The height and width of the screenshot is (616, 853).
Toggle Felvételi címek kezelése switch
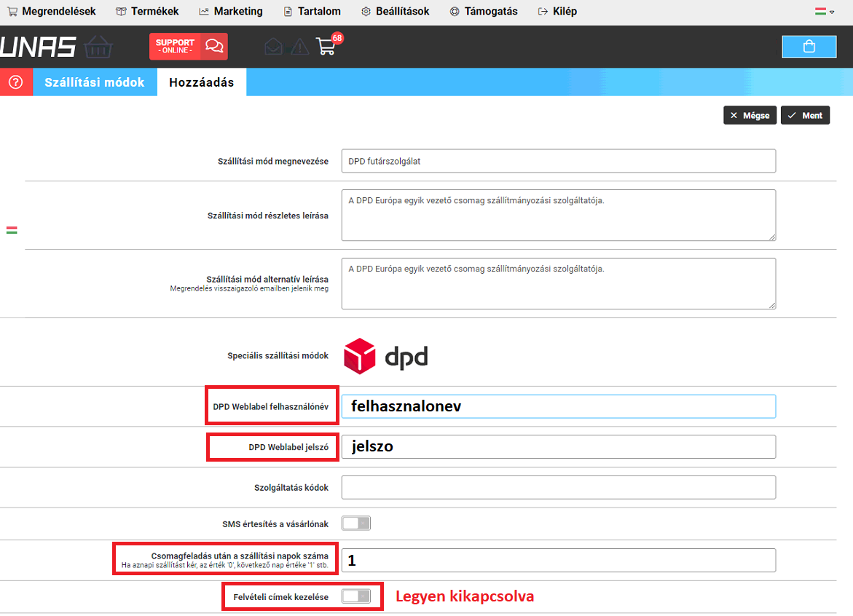[355, 596]
